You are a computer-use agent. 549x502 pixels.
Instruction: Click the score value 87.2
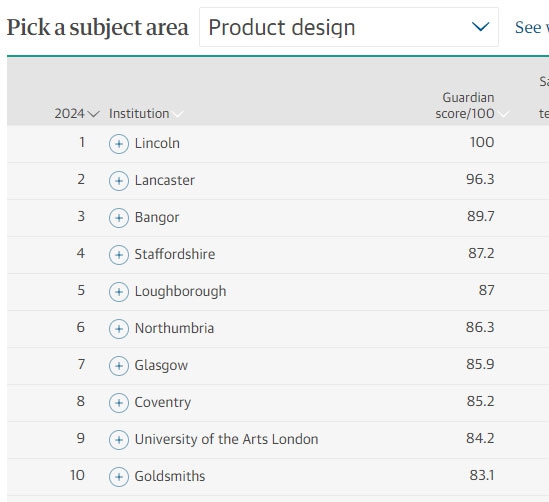481,253
